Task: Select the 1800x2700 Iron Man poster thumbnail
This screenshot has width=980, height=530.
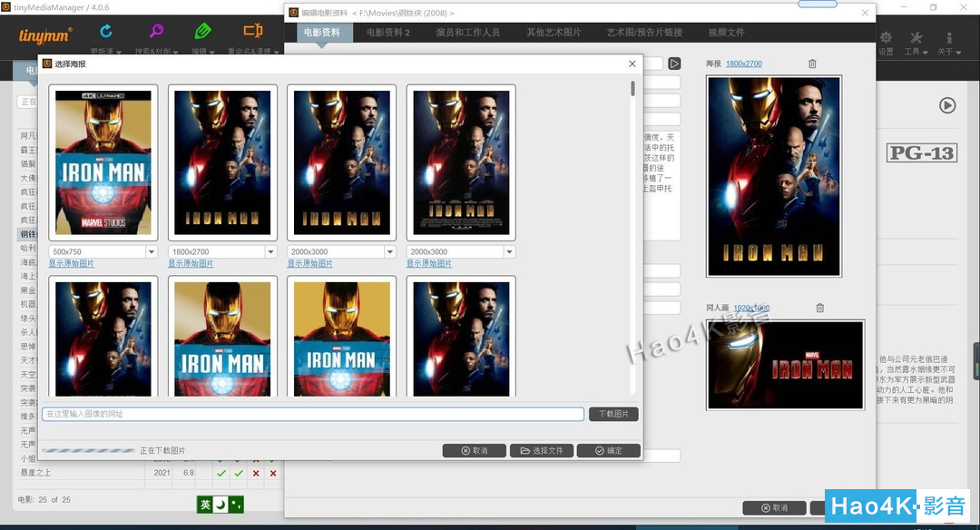Action: point(222,162)
